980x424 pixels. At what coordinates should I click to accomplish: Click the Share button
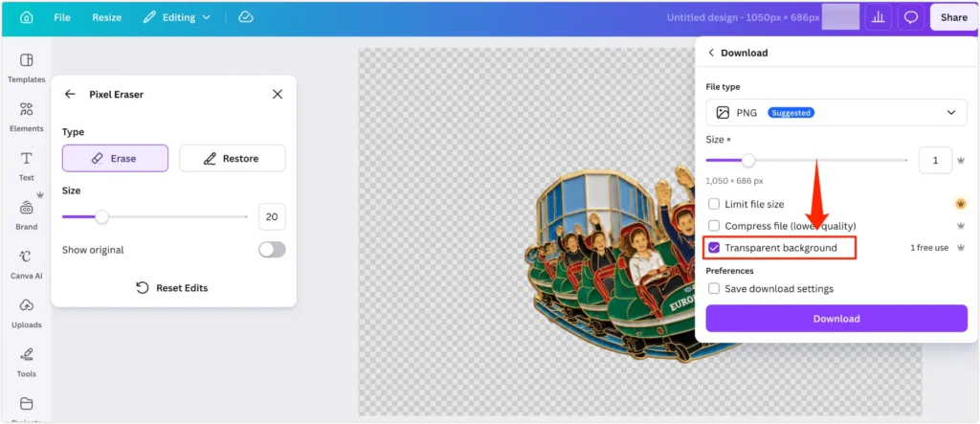pyautogui.click(x=954, y=17)
